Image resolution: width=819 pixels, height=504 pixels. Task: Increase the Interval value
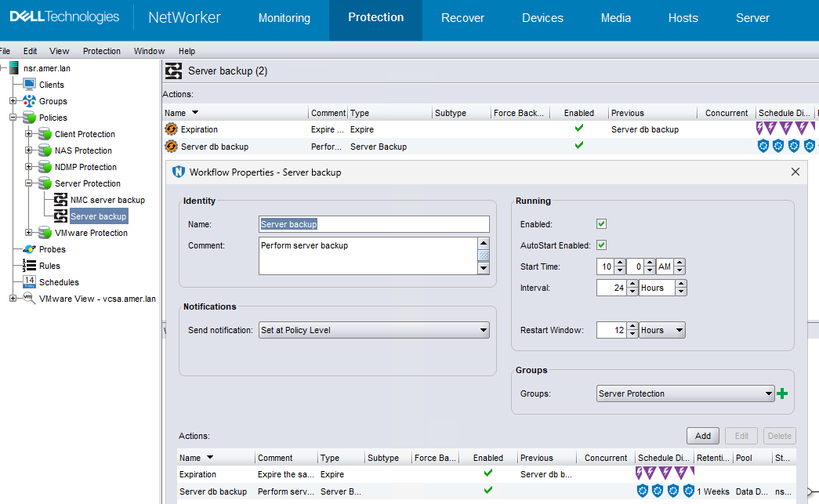tap(632, 284)
